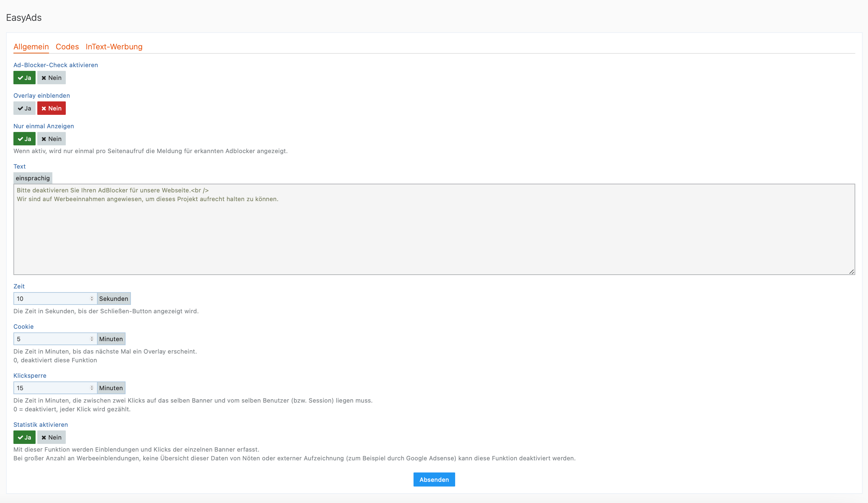Enable Overlay einblenden with Ja
The width and height of the screenshot is (868, 503).
point(24,108)
